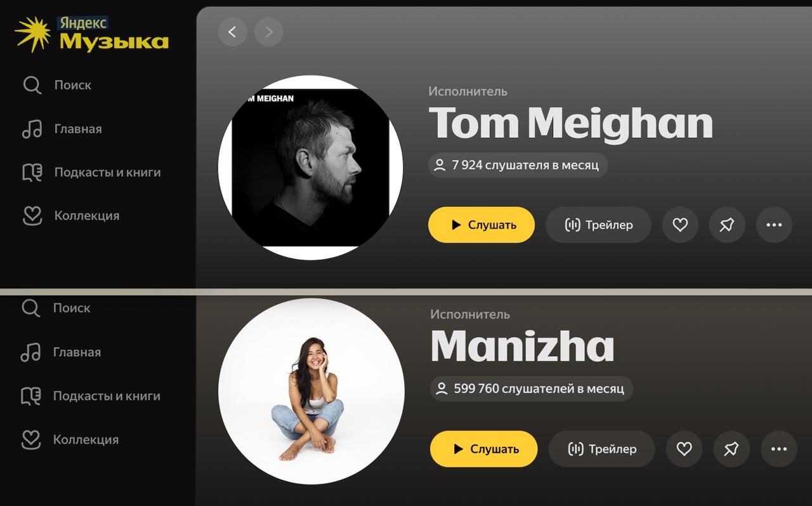Click Manizha's round artist photo

(x=311, y=391)
